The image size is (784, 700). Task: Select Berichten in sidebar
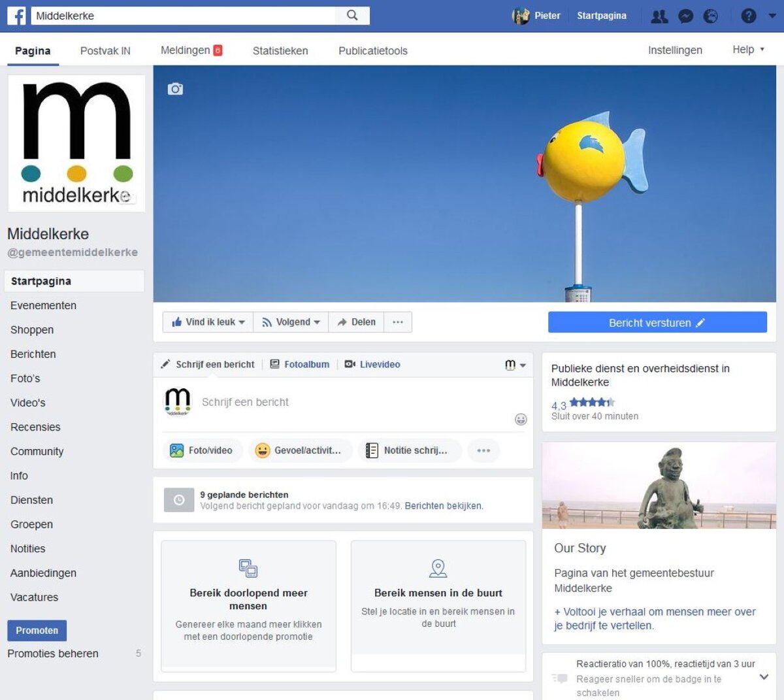point(33,354)
